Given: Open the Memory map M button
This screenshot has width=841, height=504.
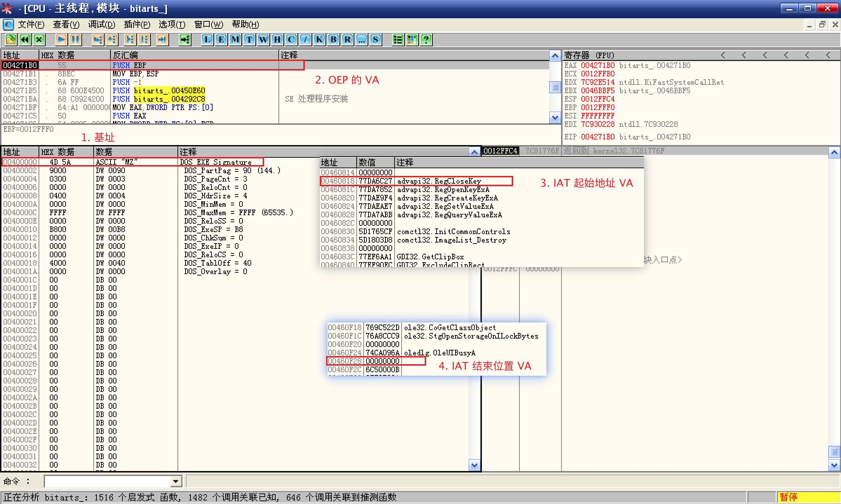Looking at the screenshot, I should pos(235,40).
